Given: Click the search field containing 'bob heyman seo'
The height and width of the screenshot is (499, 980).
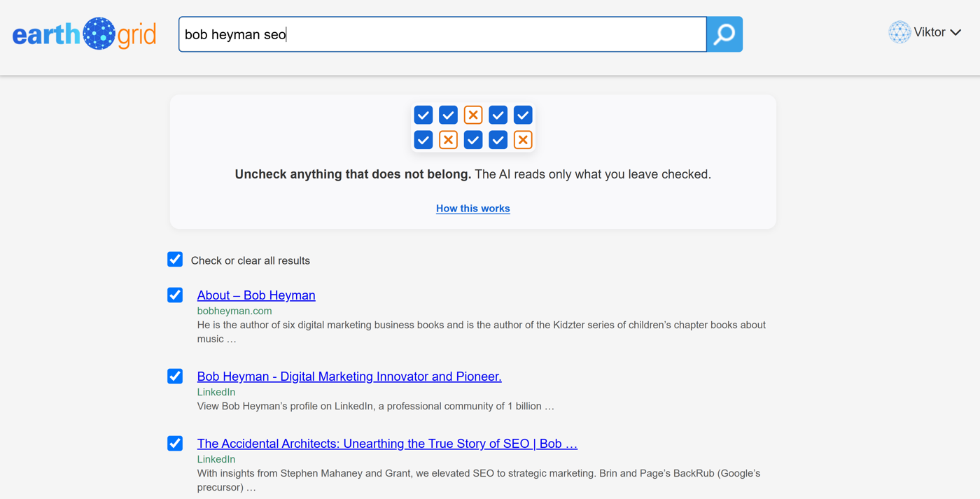Looking at the screenshot, I should (x=442, y=34).
